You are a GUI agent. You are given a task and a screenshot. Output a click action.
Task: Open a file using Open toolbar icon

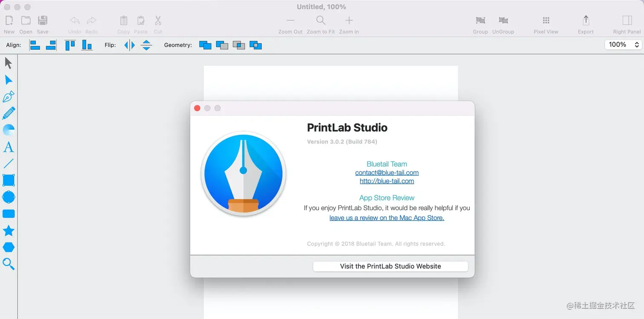pyautogui.click(x=26, y=20)
